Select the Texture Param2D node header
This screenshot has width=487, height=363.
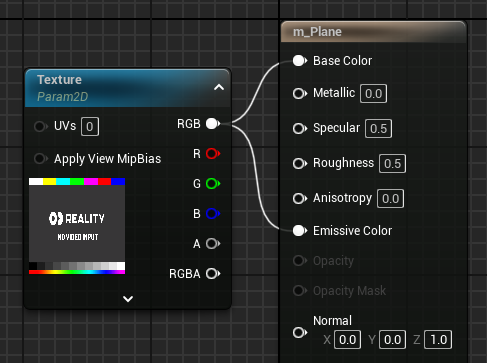click(x=128, y=88)
